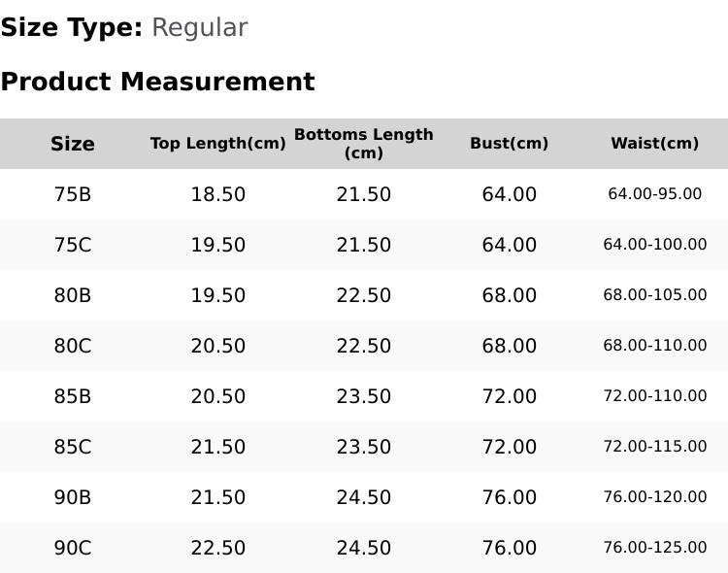Click the Size column header
This screenshot has width=728, height=573.
point(73,144)
